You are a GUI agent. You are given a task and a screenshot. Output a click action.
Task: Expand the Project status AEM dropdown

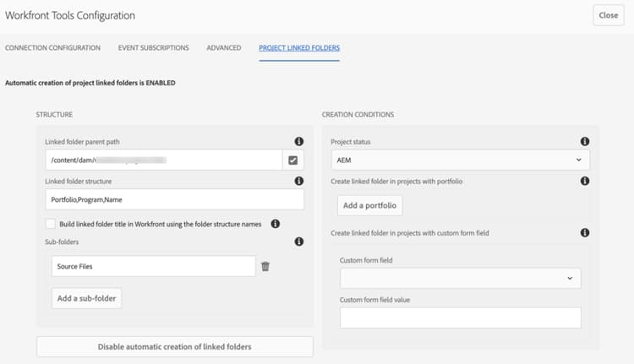[461, 160]
